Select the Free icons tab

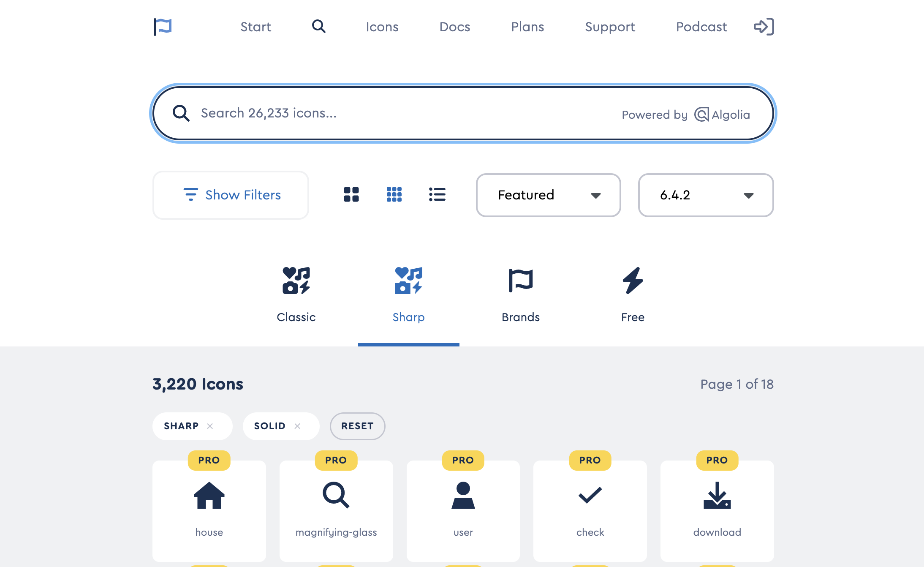[x=632, y=294]
